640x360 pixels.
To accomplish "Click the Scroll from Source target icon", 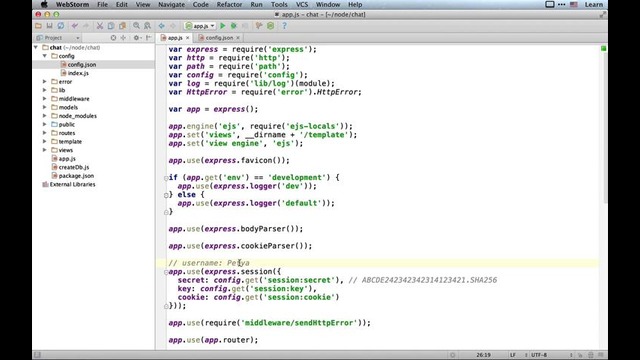I will [x=113, y=38].
